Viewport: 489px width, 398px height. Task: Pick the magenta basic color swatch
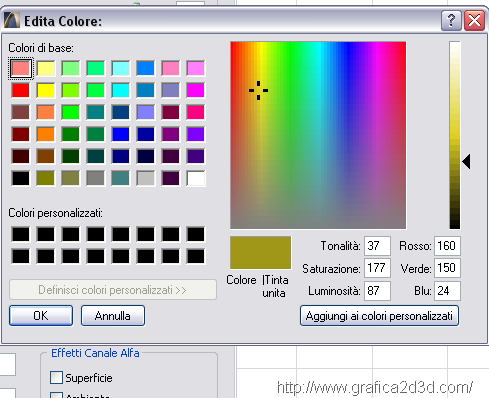click(196, 90)
